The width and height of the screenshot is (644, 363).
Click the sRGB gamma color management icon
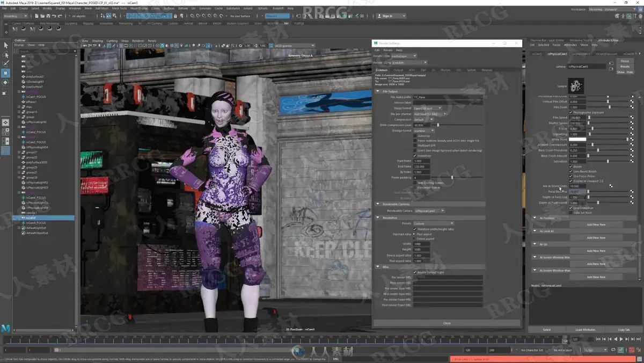pyautogui.click(x=270, y=46)
